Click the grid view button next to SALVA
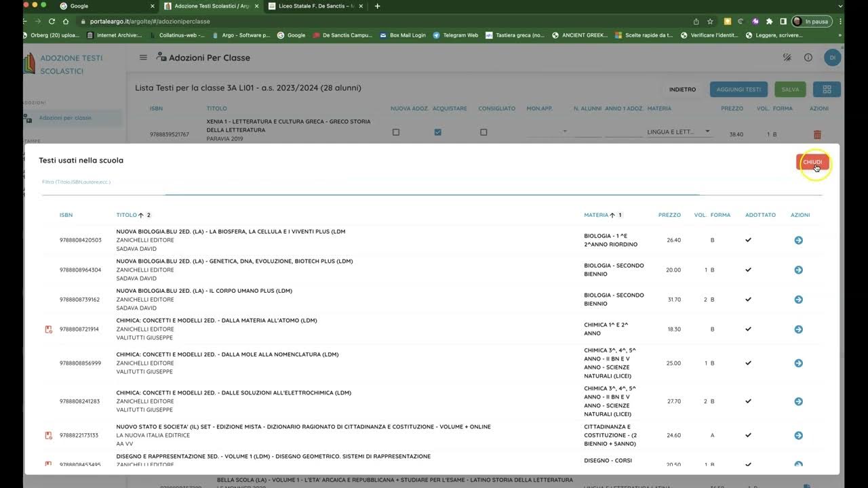 827,89
